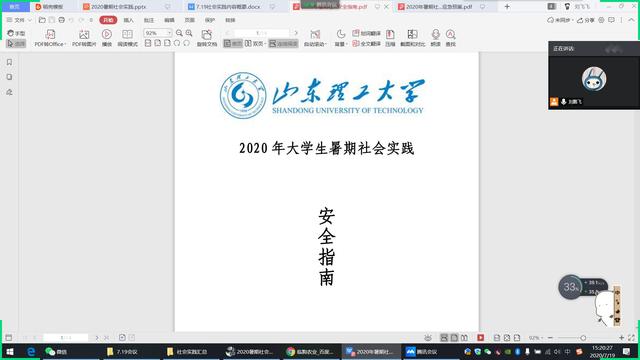640x360 pixels.
Task: Open 阅读模式 reading mode
Action: click(127, 38)
